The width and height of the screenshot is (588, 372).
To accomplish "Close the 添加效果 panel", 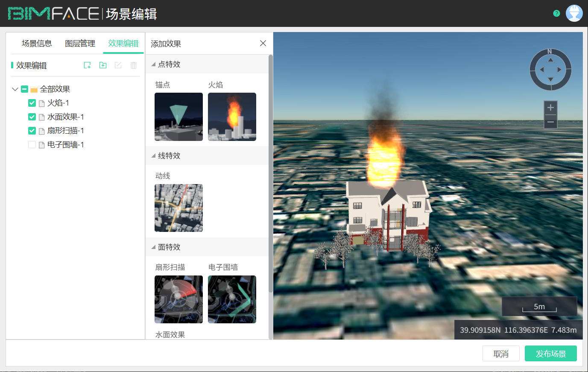I will tap(263, 43).
